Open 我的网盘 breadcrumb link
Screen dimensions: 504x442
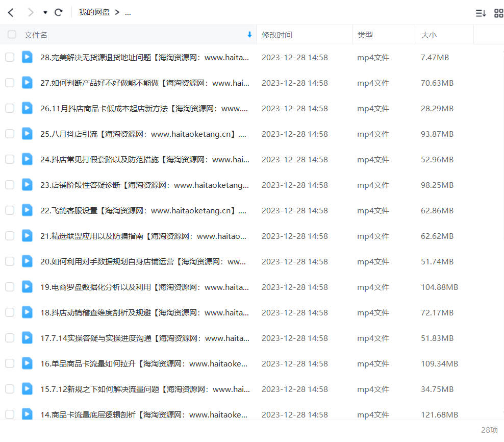(94, 13)
